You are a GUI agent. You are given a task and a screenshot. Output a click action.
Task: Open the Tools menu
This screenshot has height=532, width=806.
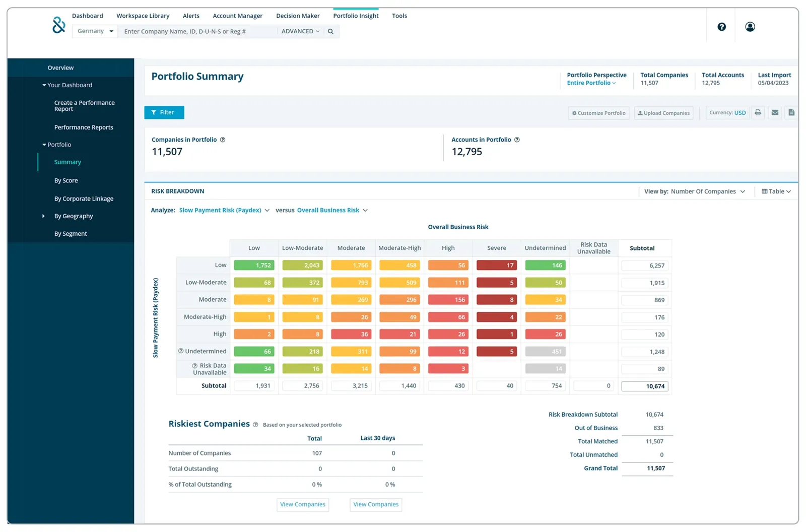tap(399, 16)
